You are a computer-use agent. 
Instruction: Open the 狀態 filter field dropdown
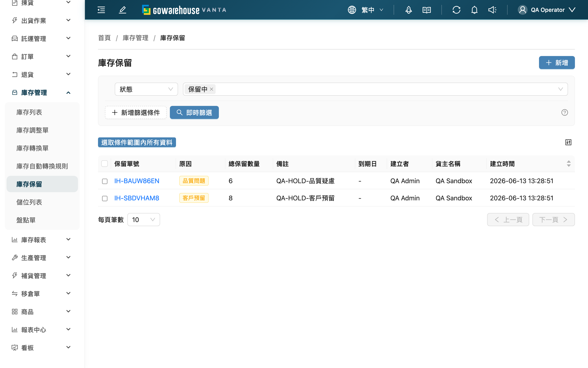[x=146, y=89]
